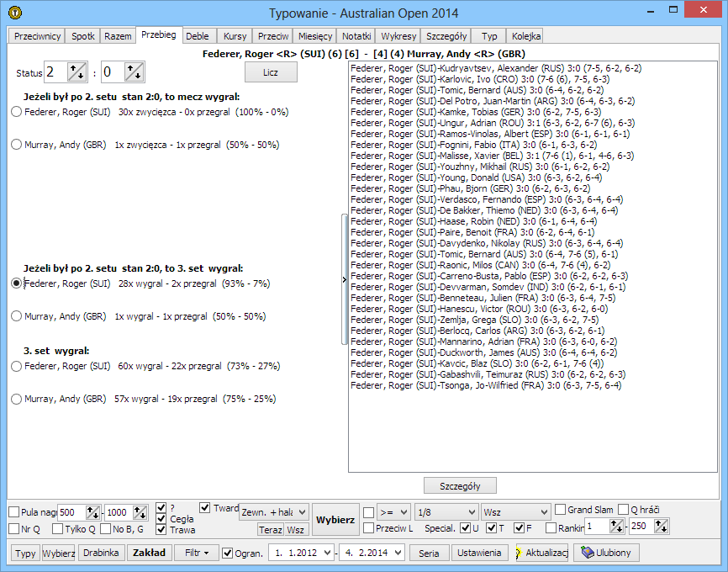This screenshot has width=728, height=572.
Task: Click the bold Wybierz button beside the surface dropdown
Action: pyautogui.click(x=335, y=520)
